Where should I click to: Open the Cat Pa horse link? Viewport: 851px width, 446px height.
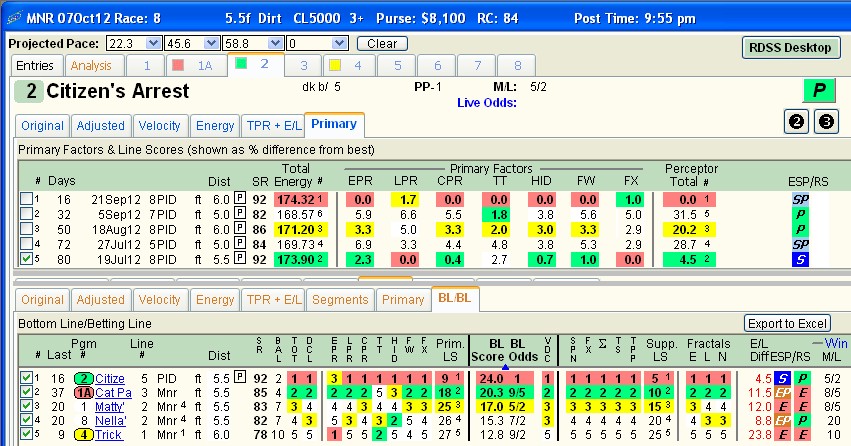113,393
